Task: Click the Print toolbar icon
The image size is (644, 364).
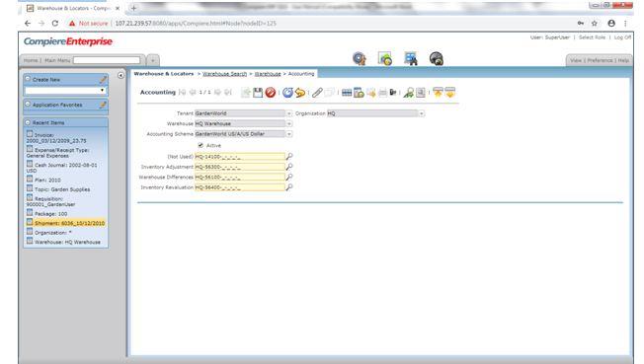Action: pyautogui.click(x=383, y=93)
